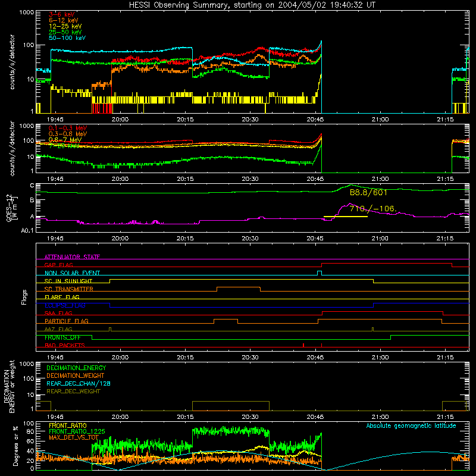This screenshot has height=476, width=476.
Task: Click the yellow flare interval bar in GOES panel
Action: tap(346, 217)
